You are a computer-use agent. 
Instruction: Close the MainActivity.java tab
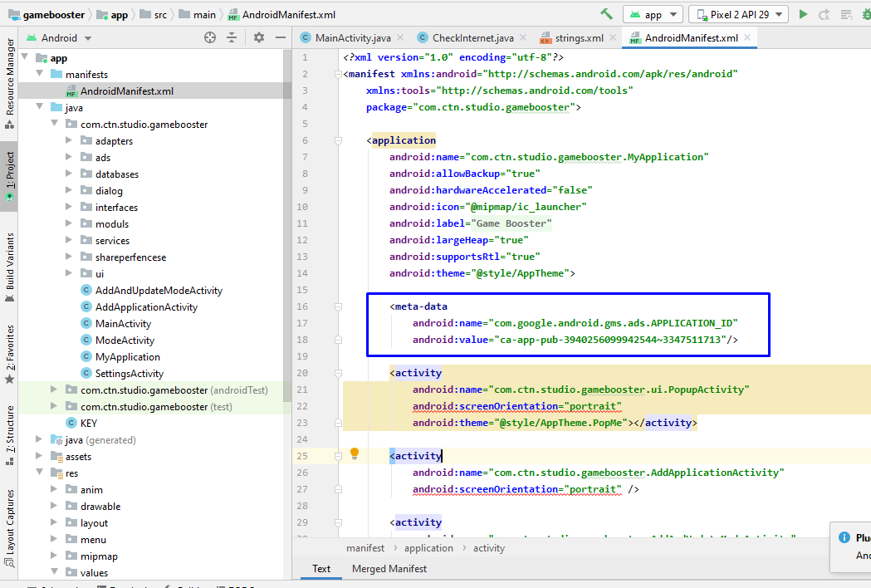click(x=400, y=38)
